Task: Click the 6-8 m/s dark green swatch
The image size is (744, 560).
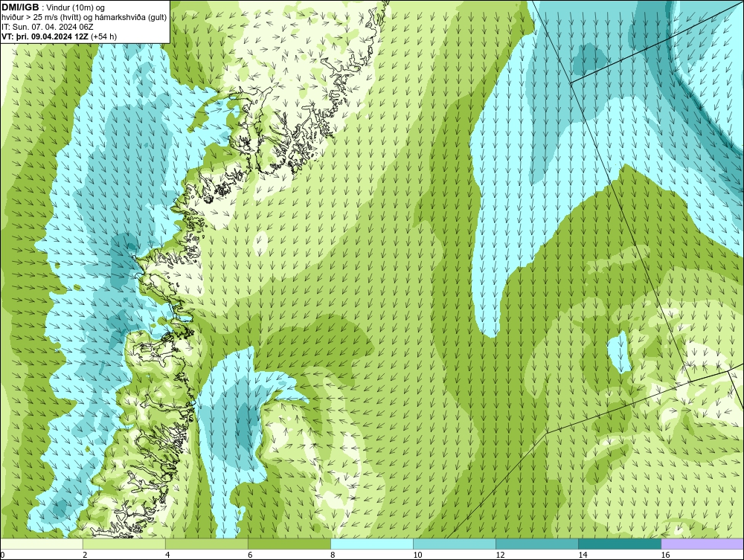Action: click(x=289, y=544)
